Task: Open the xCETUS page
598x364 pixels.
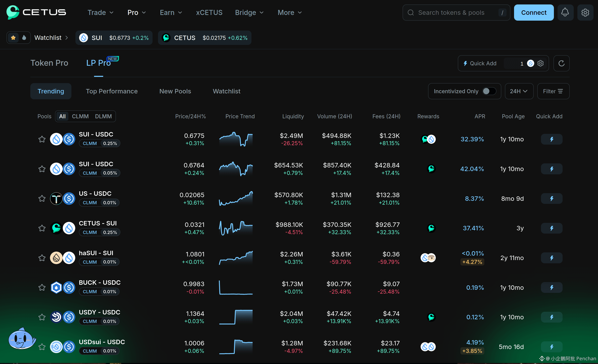Action: coord(209,12)
